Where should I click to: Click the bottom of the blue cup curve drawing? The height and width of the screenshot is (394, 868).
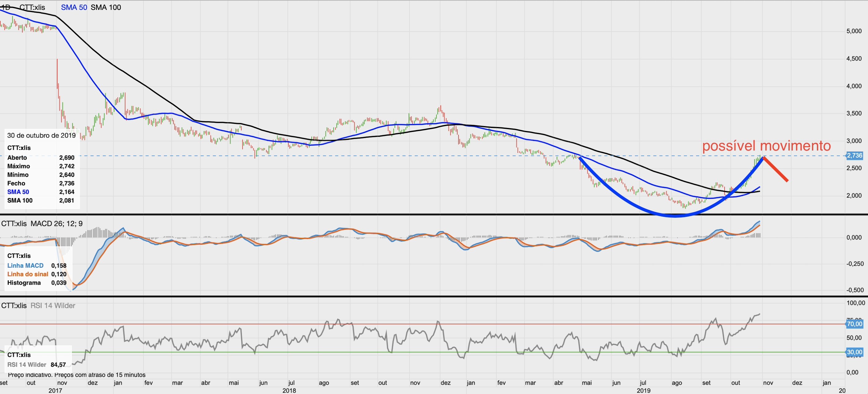[675, 215]
